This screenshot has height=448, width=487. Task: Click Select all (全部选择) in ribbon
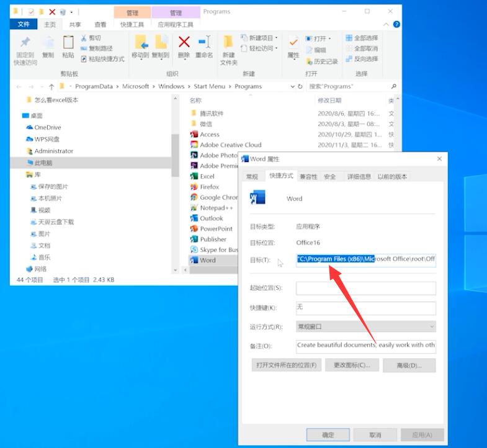pyautogui.click(x=362, y=38)
